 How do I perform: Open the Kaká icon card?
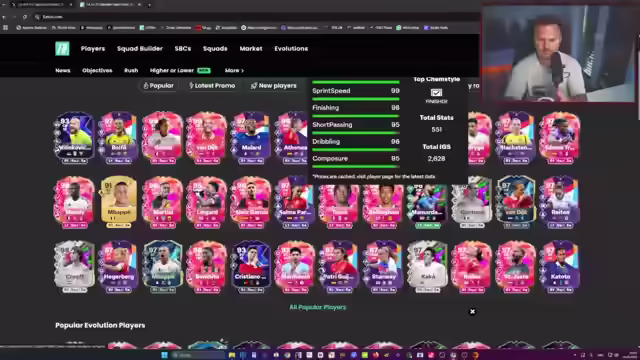click(427, 267)
